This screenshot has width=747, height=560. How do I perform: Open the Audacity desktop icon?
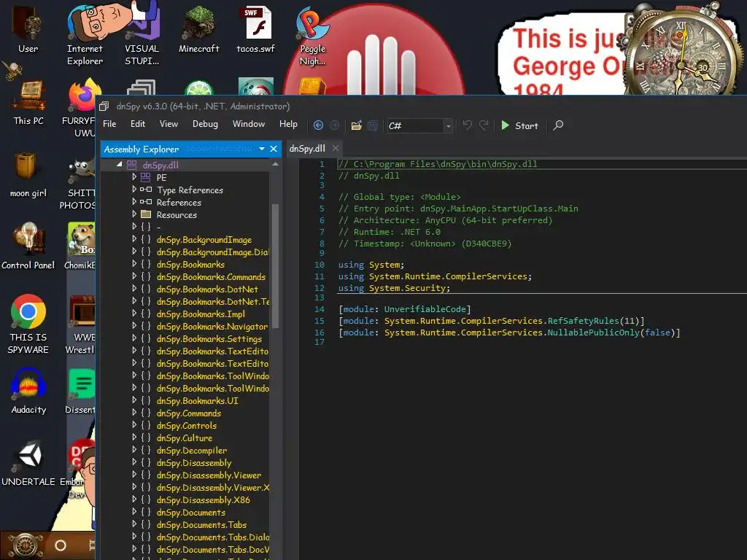coord(28,392)
